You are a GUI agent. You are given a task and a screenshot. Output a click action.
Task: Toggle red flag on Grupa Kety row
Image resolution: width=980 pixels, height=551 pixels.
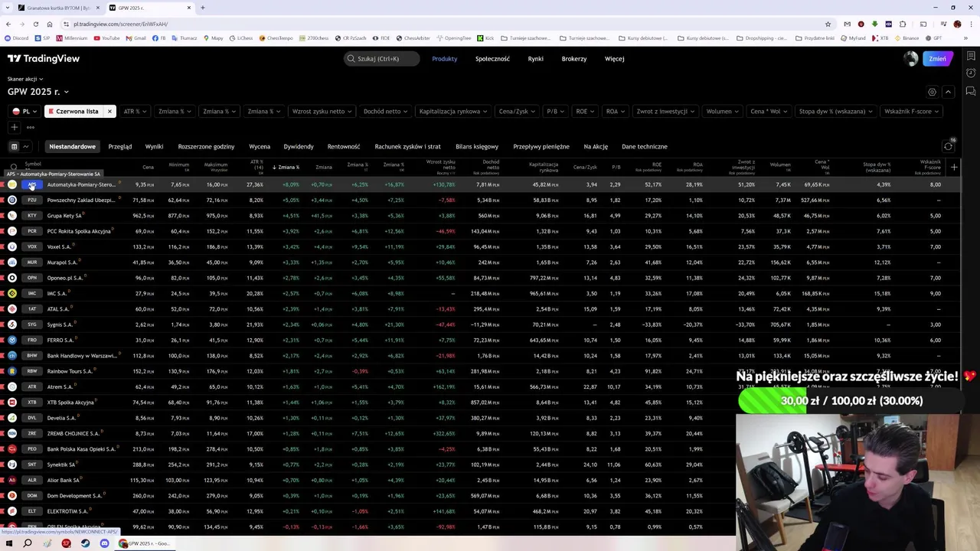[x=3, y=216]
